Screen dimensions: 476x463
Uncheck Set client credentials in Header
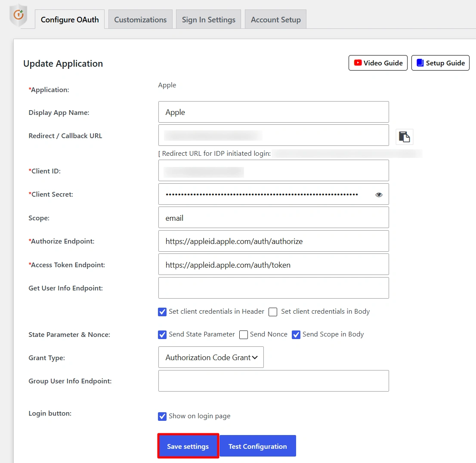162,312
